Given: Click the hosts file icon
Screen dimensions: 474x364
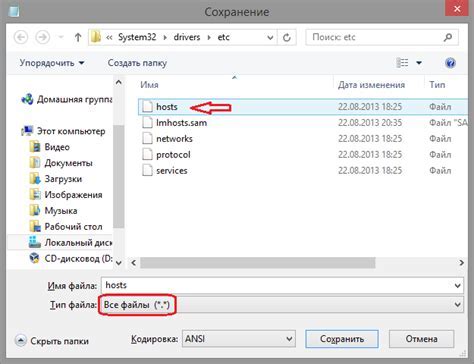Looking at the screenshot, I should 147,107.
